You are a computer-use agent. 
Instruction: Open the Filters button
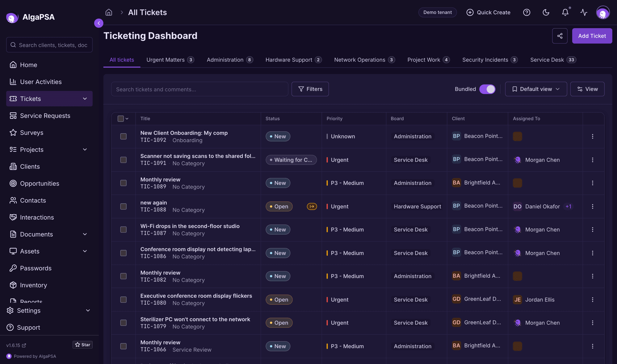click(310, 89)
